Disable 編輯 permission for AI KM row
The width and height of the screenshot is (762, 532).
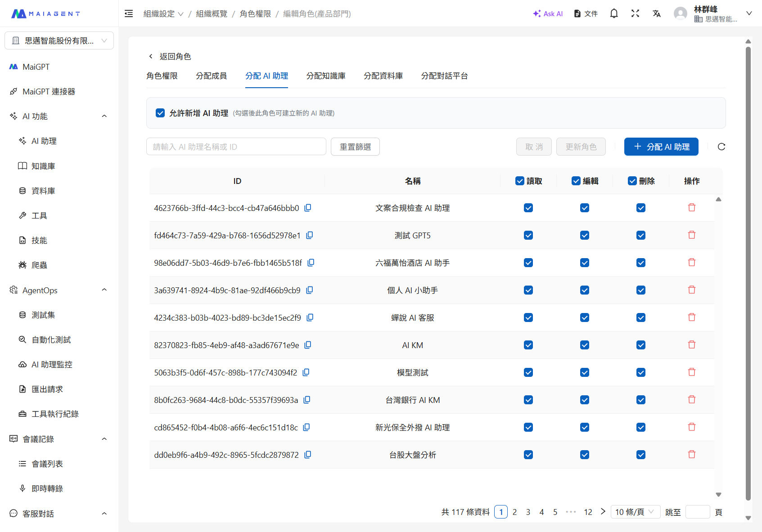pos(584,345)
